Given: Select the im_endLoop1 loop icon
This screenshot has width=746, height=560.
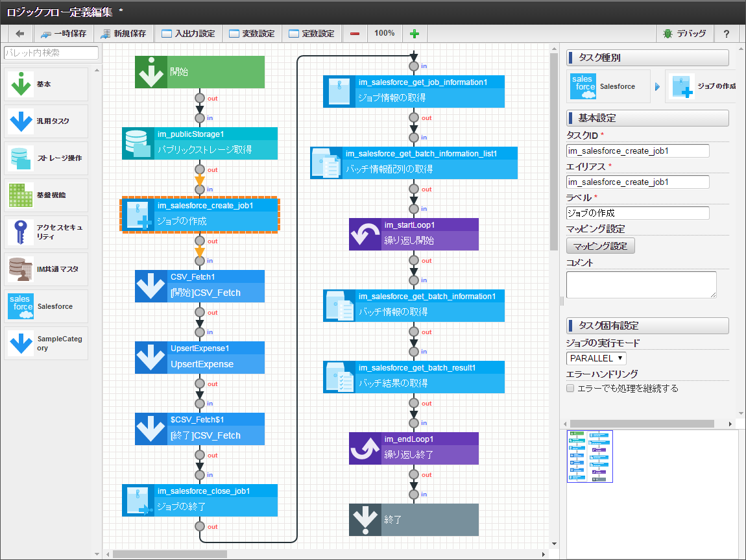Looking at the screenshot, I should pos(365,448).
